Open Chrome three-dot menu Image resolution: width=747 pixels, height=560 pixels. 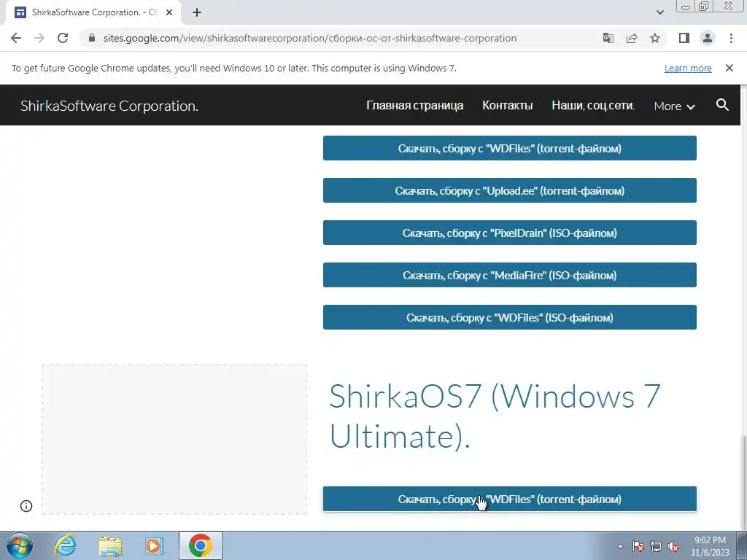click(x=731, y=38)
